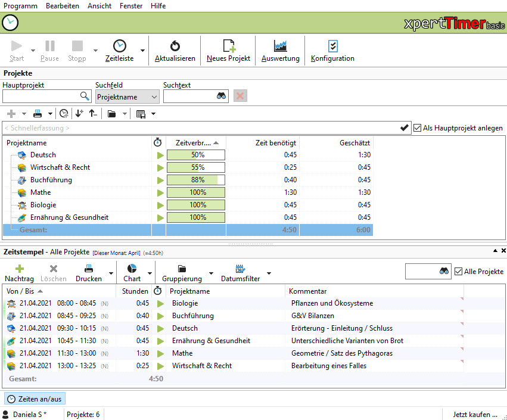Click the Datumsfilter calendar button
The width and height of the screenshot is (507, 420).
240,273
